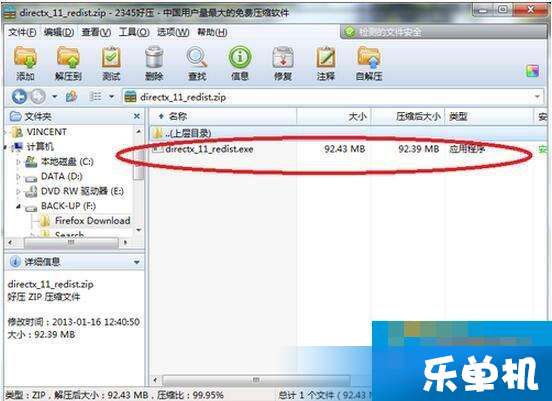Image resolution: width=552 pixels, height=401 pixels.
Task: Open the 文件(F) menu
Action: pyautogui.click(x=22, y=32)
